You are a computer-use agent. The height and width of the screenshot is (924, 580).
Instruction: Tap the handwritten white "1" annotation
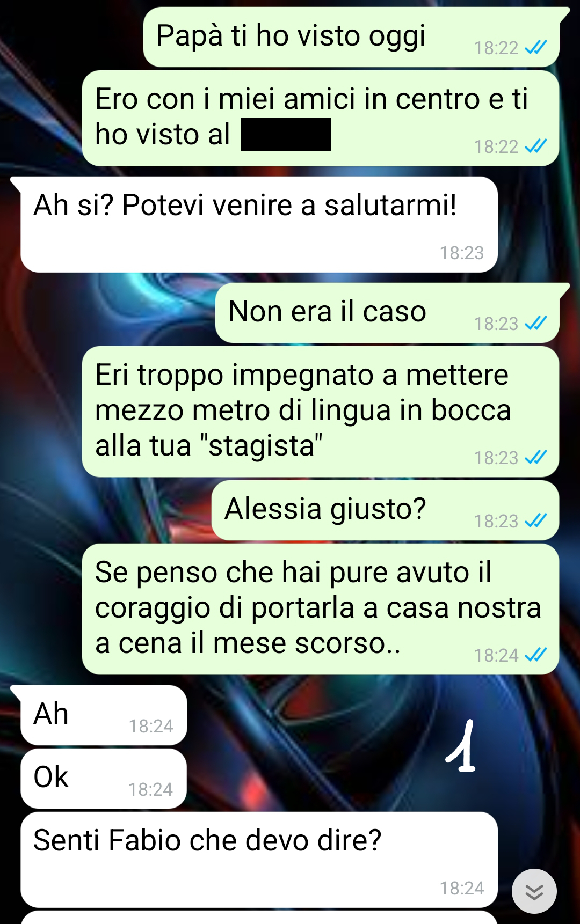(461, 746)
